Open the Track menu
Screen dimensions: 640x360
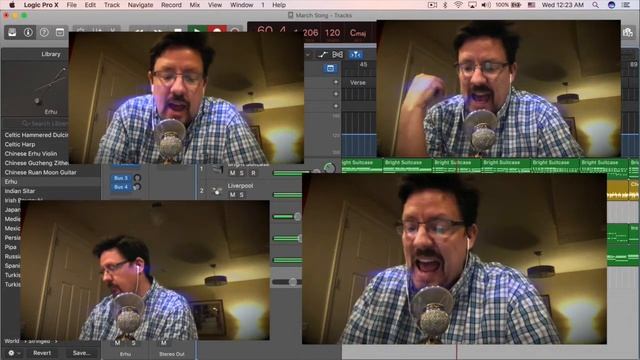click(x=111, y=5)
